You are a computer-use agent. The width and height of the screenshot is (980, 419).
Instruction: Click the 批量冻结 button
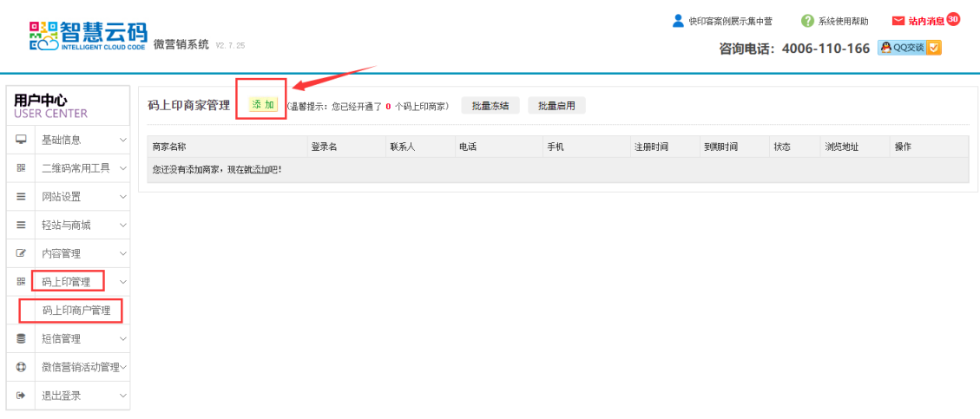(490, 106)
